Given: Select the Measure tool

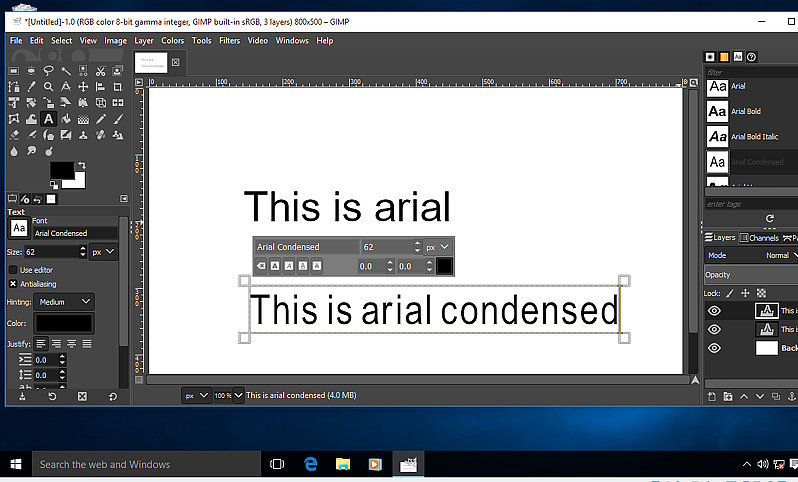Looking at the screenshot, I should (66, 87).
